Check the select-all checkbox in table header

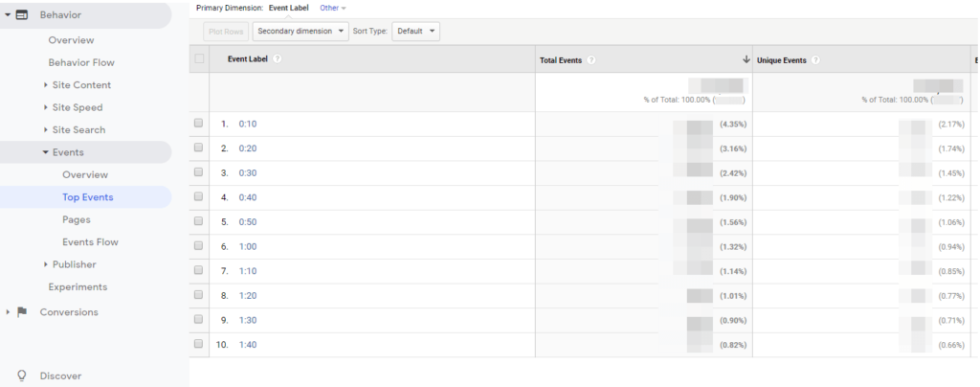point(198,59)
